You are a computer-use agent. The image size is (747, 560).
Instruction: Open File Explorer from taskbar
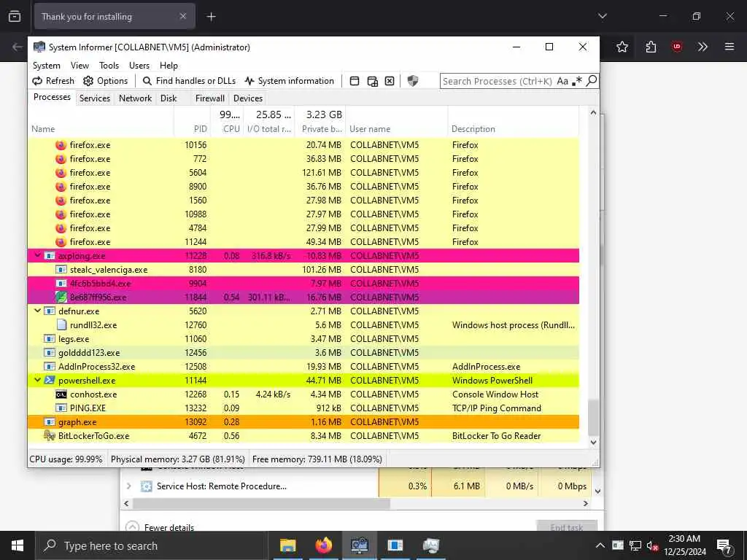click(x=287, y=545)
